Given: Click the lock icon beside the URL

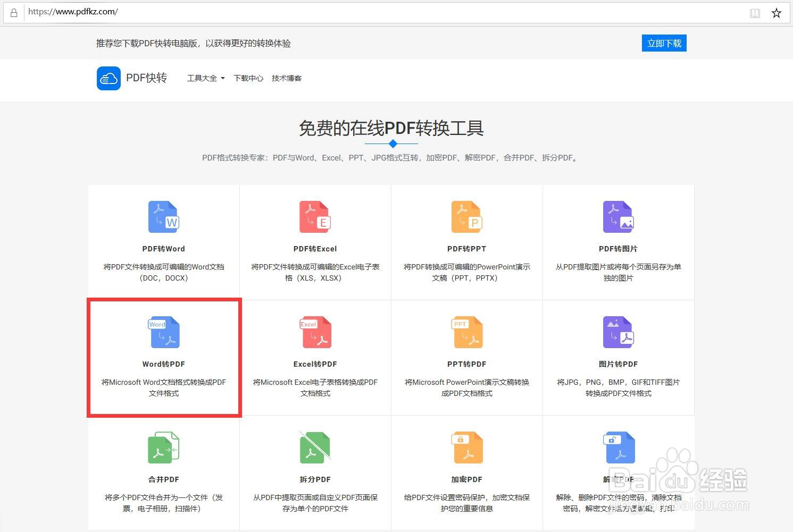Looking at the screenshot, I should (x=14, y=12).
